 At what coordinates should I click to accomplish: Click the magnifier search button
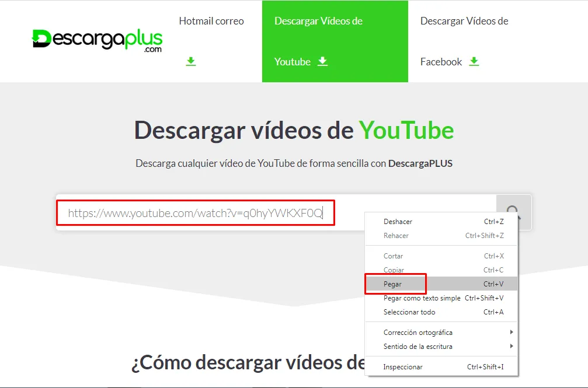[x=514, y=212]
